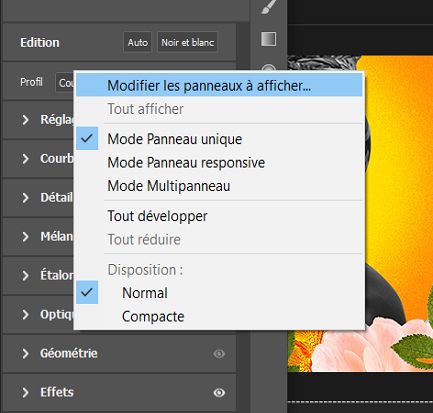Viewport: 433px width, 413px height.
Task: Click the Edition panel title
Action: 40,43
